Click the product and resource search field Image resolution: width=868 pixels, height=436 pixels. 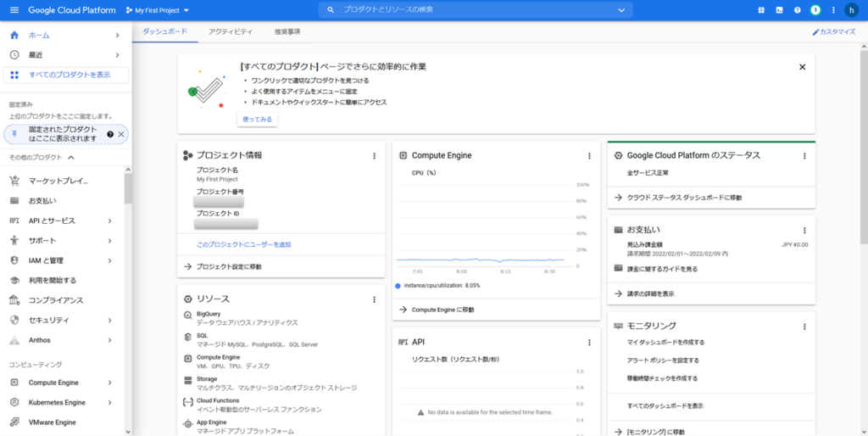(475, 10)
